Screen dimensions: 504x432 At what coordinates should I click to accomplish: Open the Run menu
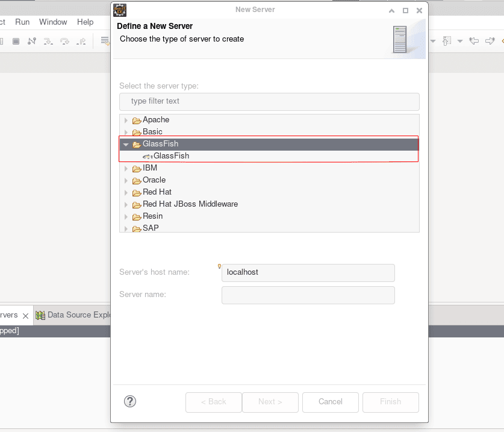point(22,22)
